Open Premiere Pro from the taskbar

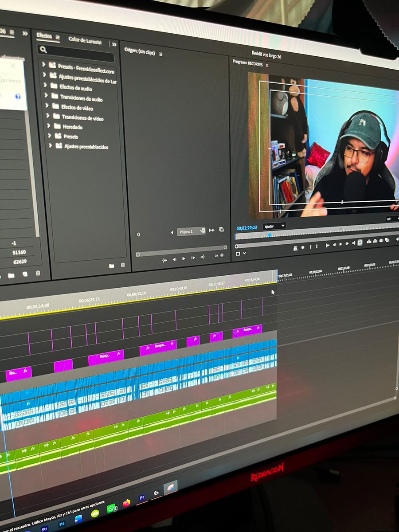pyautogui.click(x=142, y=498)
